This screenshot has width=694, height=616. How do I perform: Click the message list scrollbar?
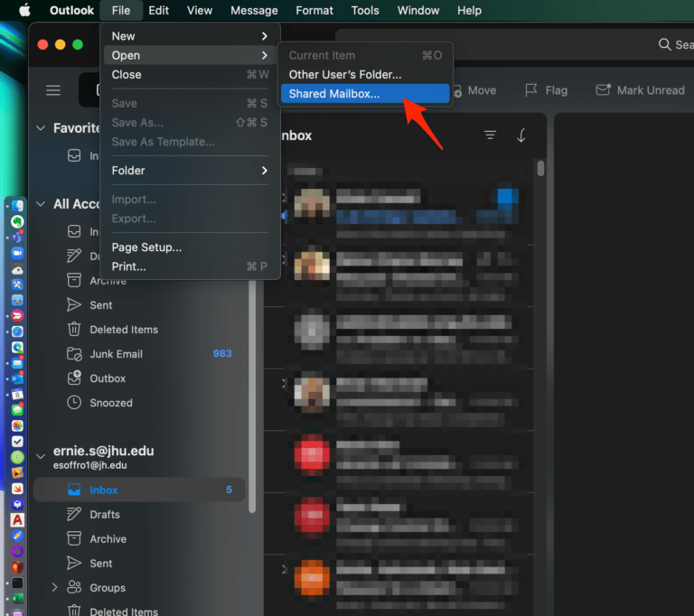pyautogui.click(x=540, y=169)
